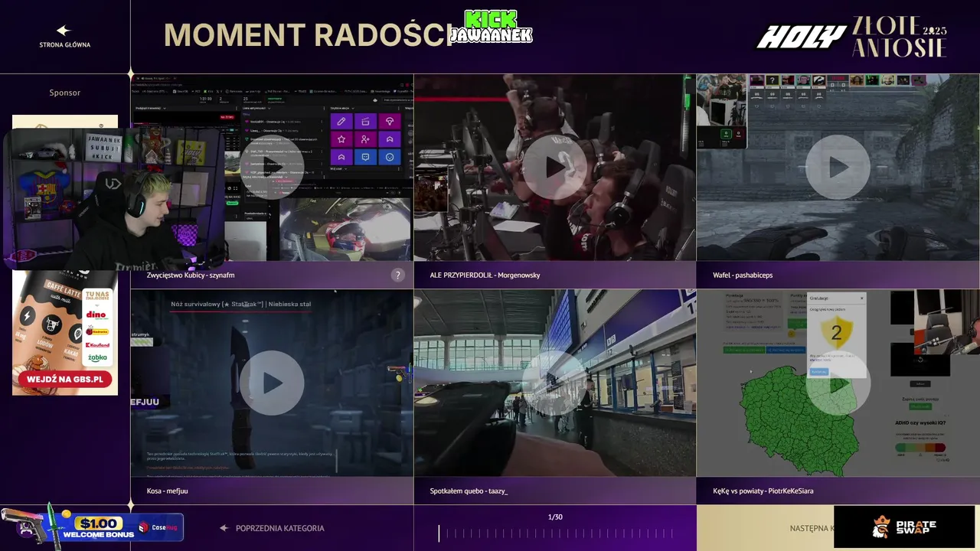The image size is (980, 551).
Task: Click the back arrow above Strona główna
Action: point(64,31)
